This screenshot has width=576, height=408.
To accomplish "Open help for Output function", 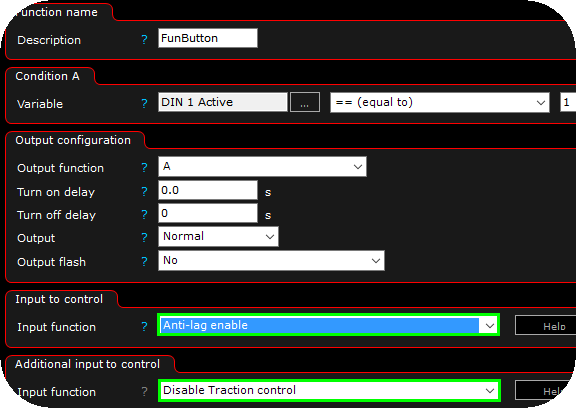I will (144, 167).
